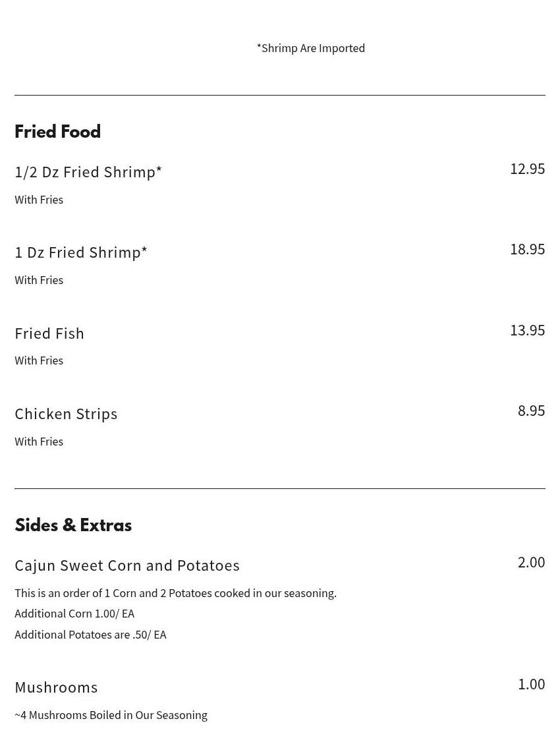Select the Chicken Strips menu item
Viewport: 560px width, 748px height.
point(66,414)
